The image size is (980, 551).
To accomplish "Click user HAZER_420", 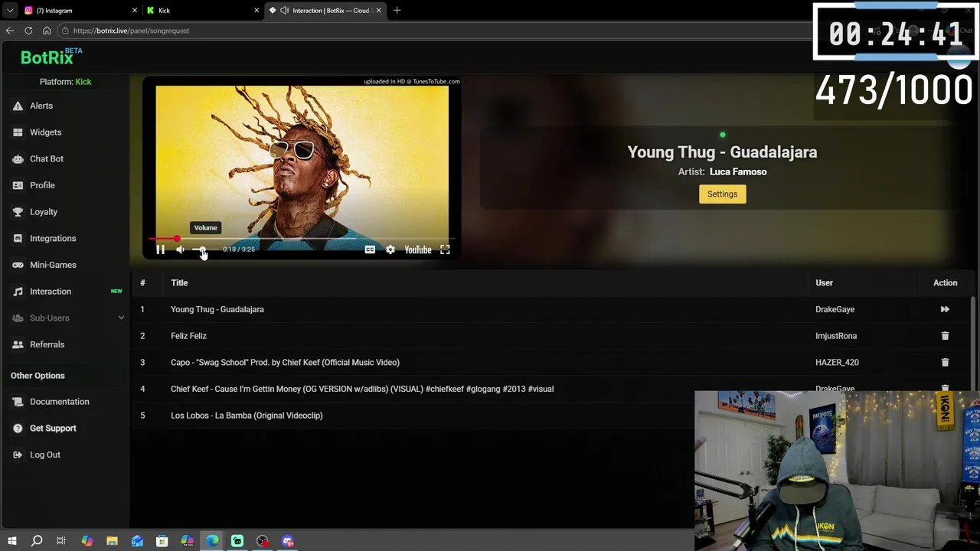I will click(837, 363).
